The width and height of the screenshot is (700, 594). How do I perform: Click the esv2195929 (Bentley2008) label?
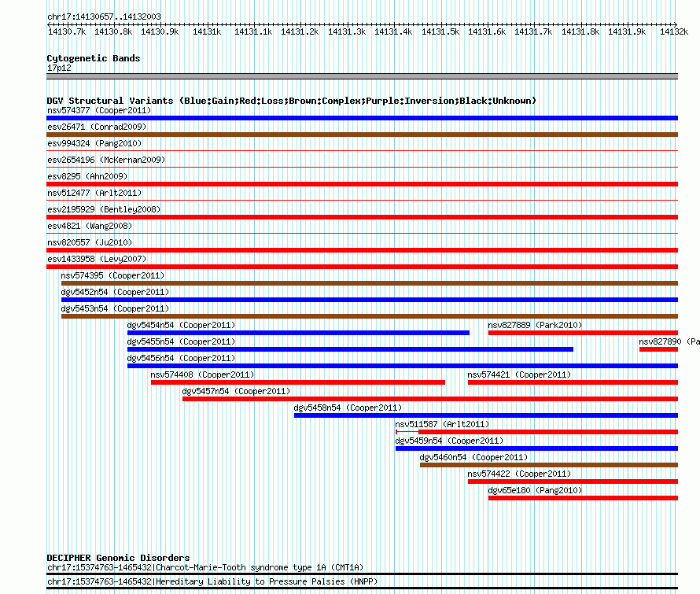click(x=104, y=209)
